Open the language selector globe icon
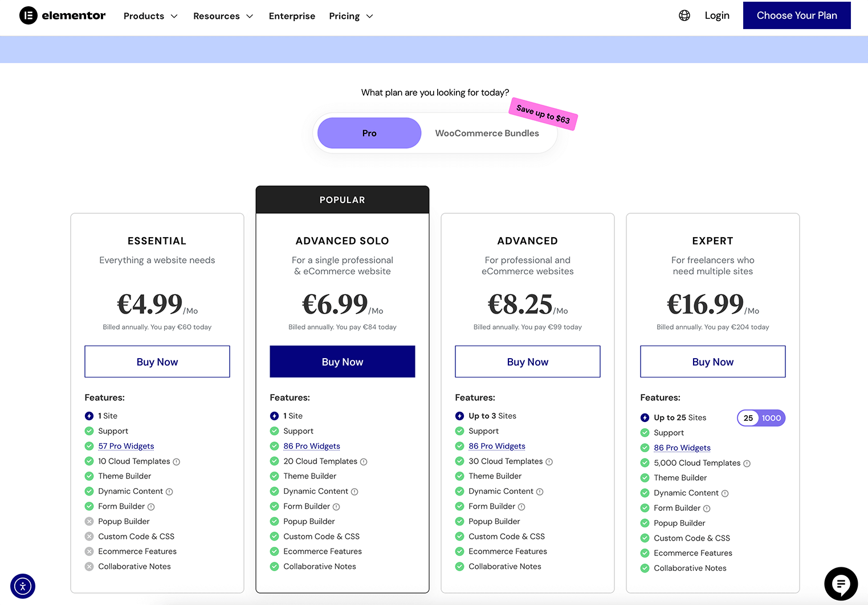868x605 pixels. (684, 15)
